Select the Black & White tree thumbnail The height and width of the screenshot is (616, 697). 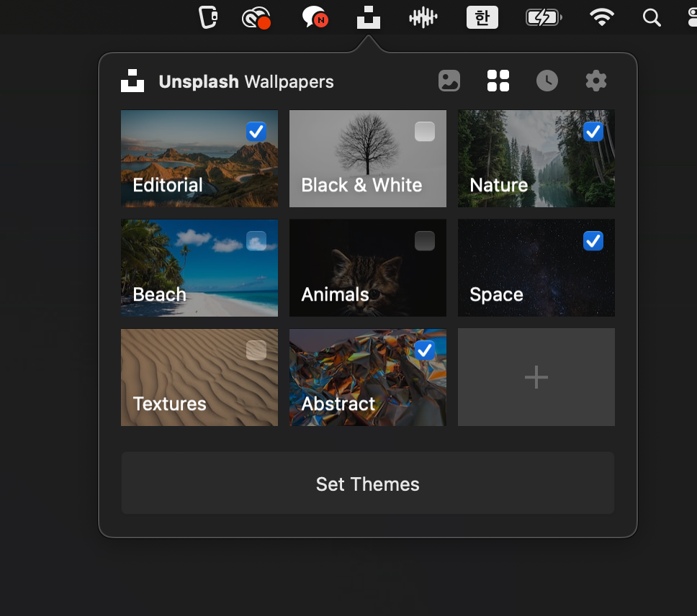368,158
